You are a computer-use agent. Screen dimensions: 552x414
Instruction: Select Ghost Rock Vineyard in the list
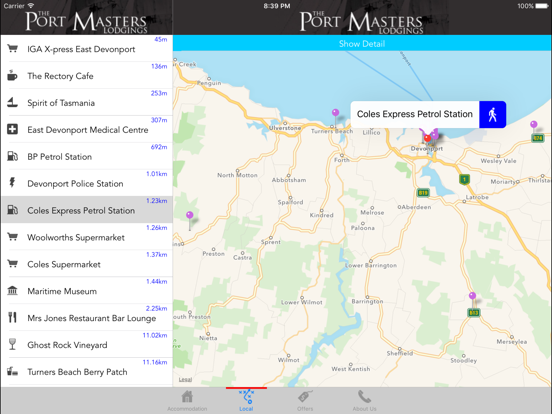click(87, 344)
